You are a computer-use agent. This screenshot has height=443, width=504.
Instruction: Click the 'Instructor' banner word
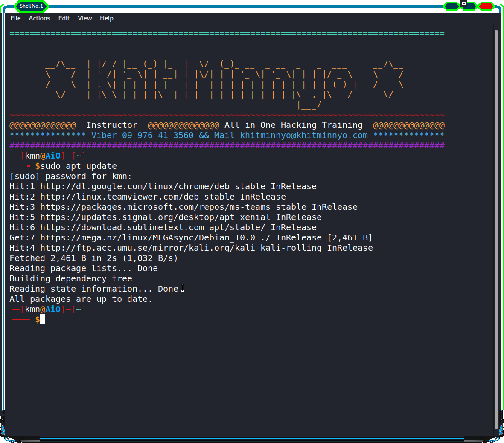[112, 125]
